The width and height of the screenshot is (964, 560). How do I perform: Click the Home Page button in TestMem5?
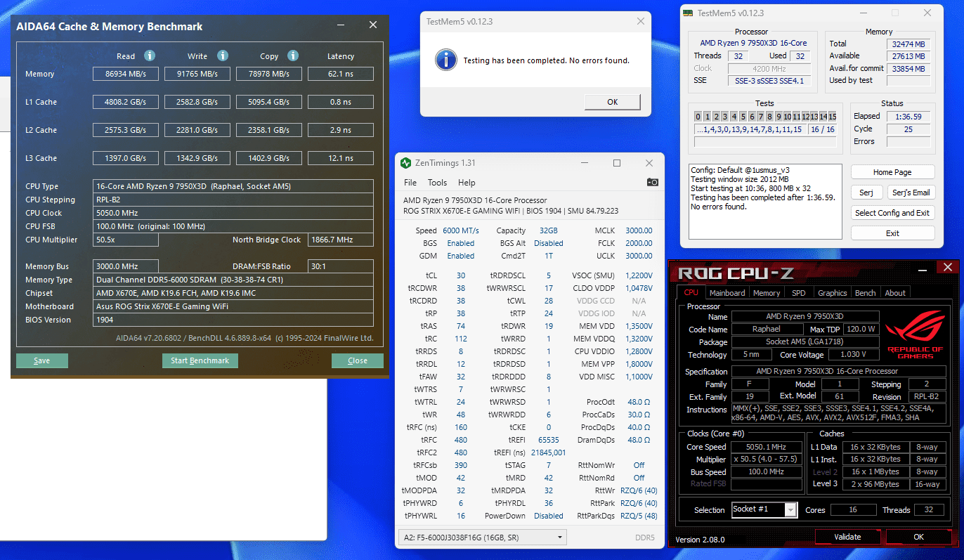[x=892, y=172]
